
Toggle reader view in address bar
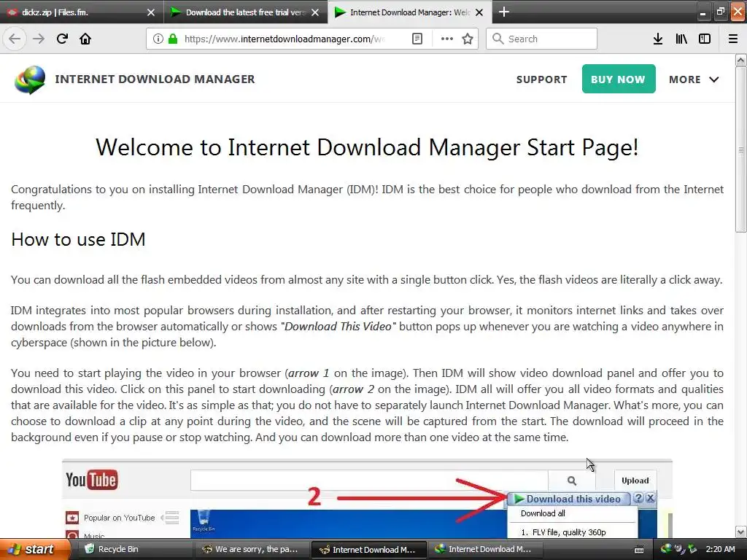(x=417, y=39)
